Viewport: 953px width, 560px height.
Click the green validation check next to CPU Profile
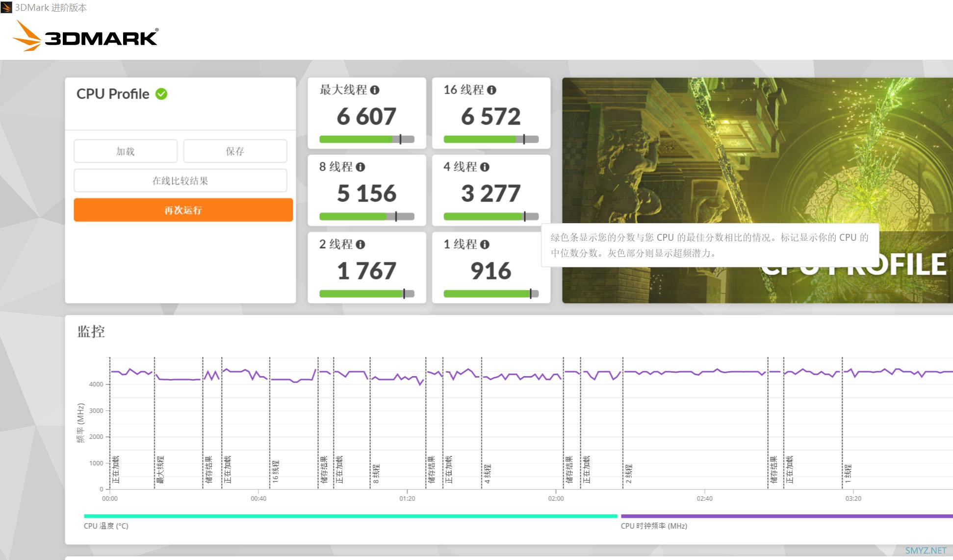tap(161, 94)
